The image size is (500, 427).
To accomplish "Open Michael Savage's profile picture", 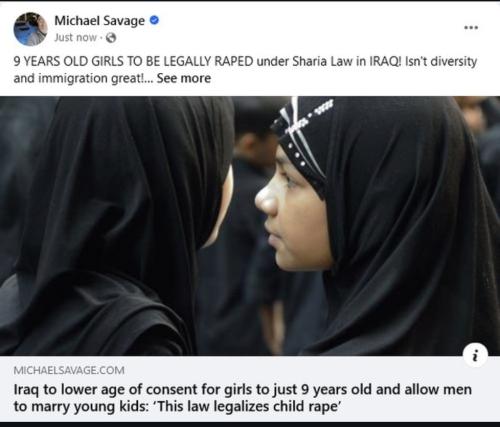I will 30,29.
